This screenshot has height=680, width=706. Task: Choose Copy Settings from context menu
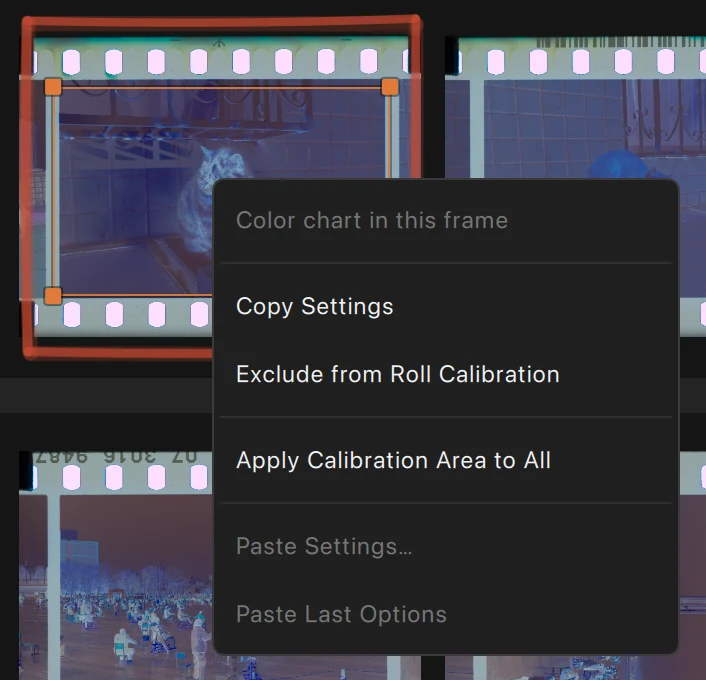pyautogui.click(x=446, y=307)
